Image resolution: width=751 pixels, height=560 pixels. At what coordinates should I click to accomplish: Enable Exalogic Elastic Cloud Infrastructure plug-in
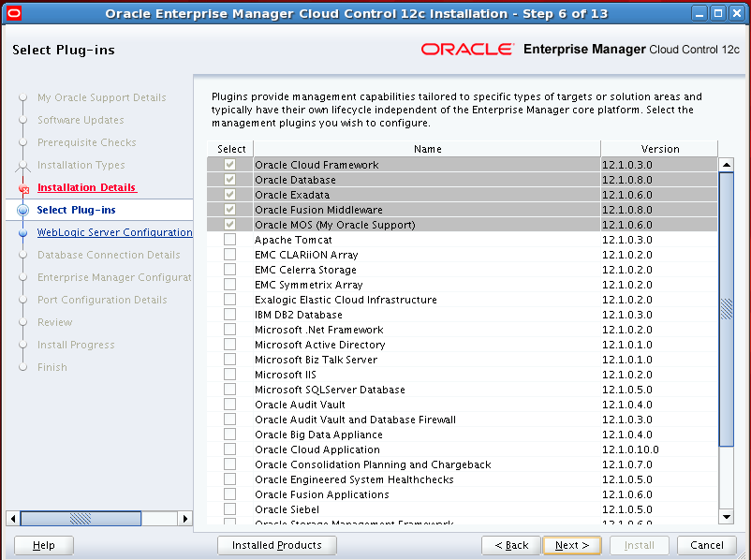230,299
